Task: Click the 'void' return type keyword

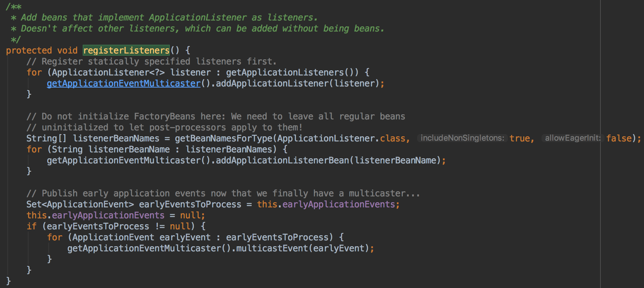Action: (x=67, y=51)
